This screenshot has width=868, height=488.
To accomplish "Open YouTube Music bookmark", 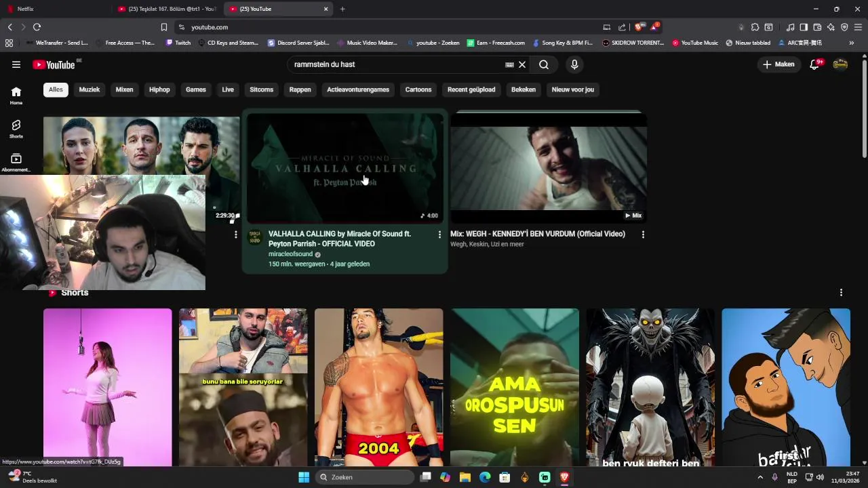I will (x=695, y=43).
